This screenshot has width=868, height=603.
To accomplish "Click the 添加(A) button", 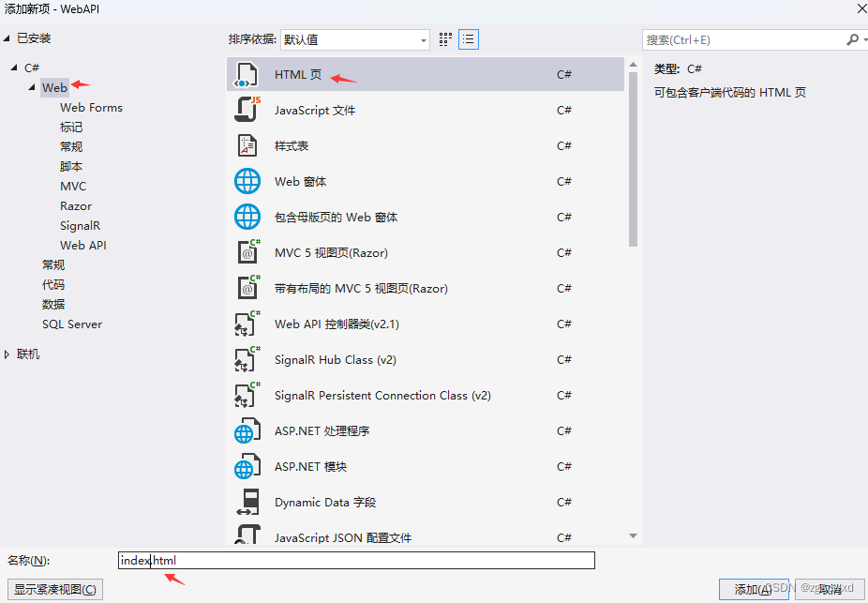I will [x=754, y=589].
